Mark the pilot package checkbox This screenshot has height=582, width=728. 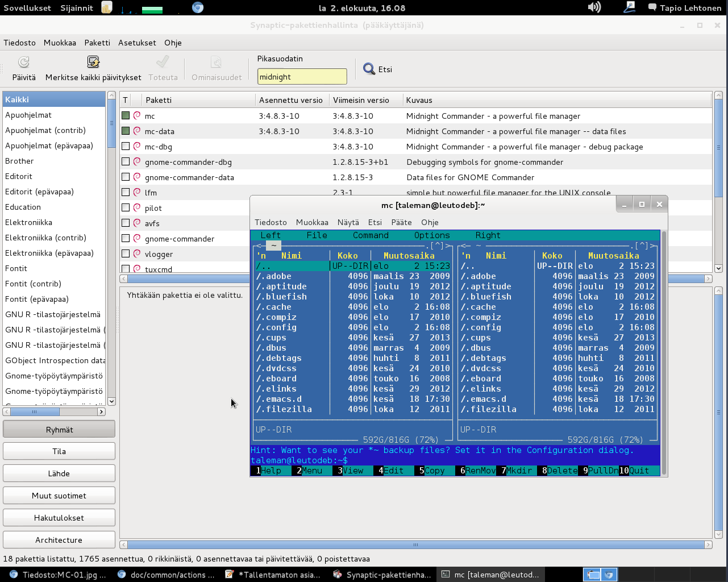pyautogui.click(x=126, y=207)
